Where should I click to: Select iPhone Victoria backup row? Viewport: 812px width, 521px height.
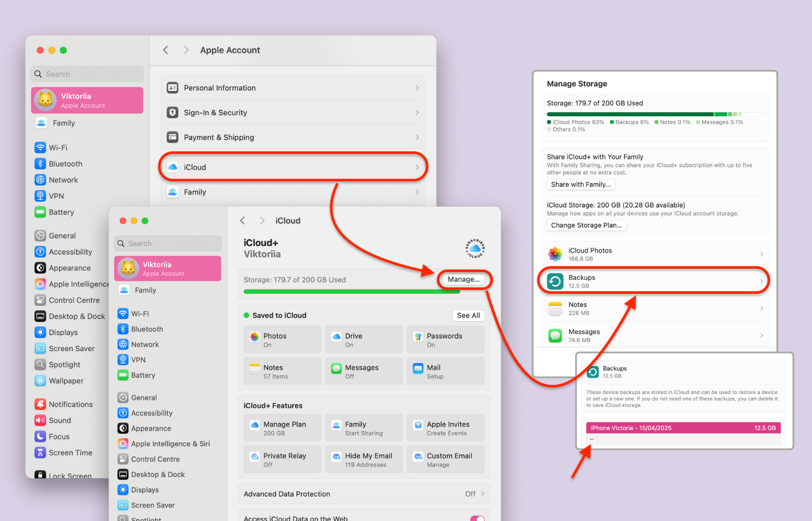pos(683,428)
